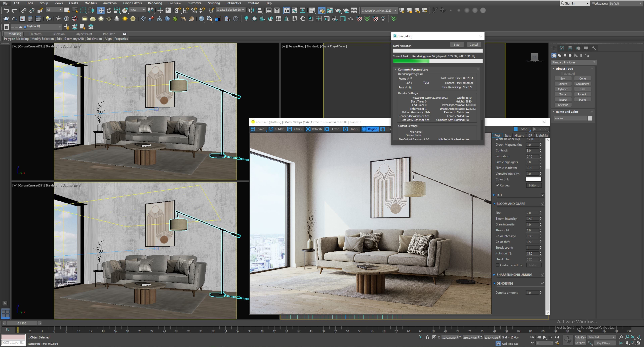Expand the Sharpening/Blurring section
The height and width of the screenshot is (347, 644).
[x=494, y=275]
